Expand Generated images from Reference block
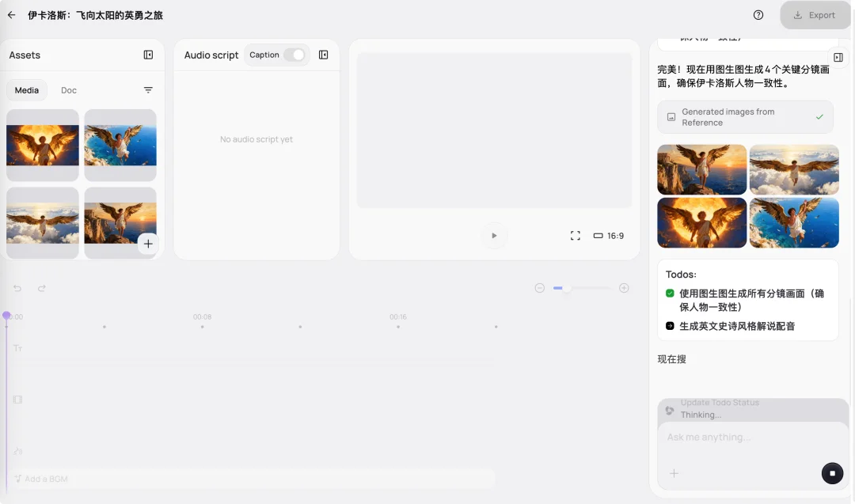The image size is (855, 504). [x=745, y=117]
